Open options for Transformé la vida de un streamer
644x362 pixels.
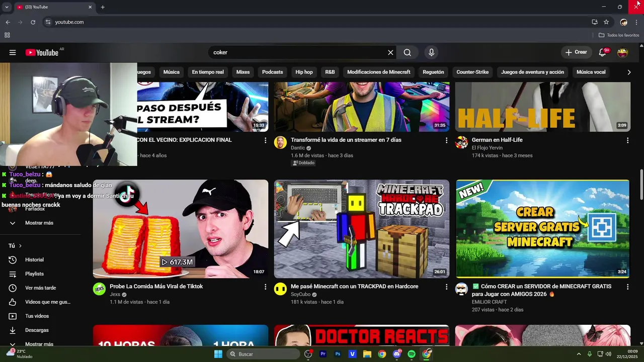click(446, 140)
